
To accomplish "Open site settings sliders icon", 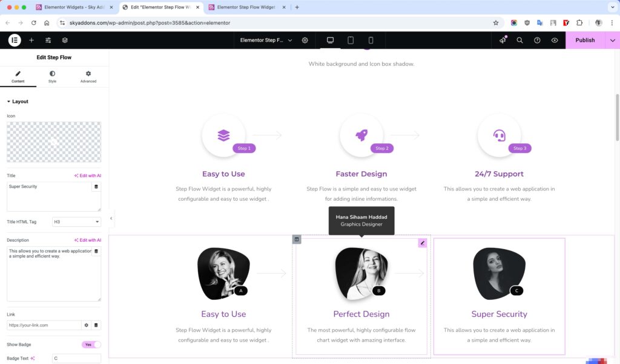I will (x=48, y=41).
